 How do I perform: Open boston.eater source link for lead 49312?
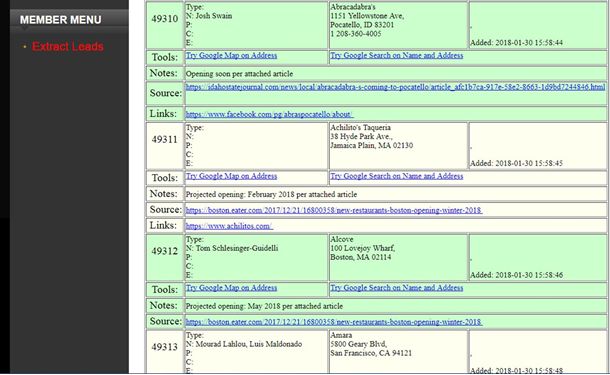pos(334,322)
